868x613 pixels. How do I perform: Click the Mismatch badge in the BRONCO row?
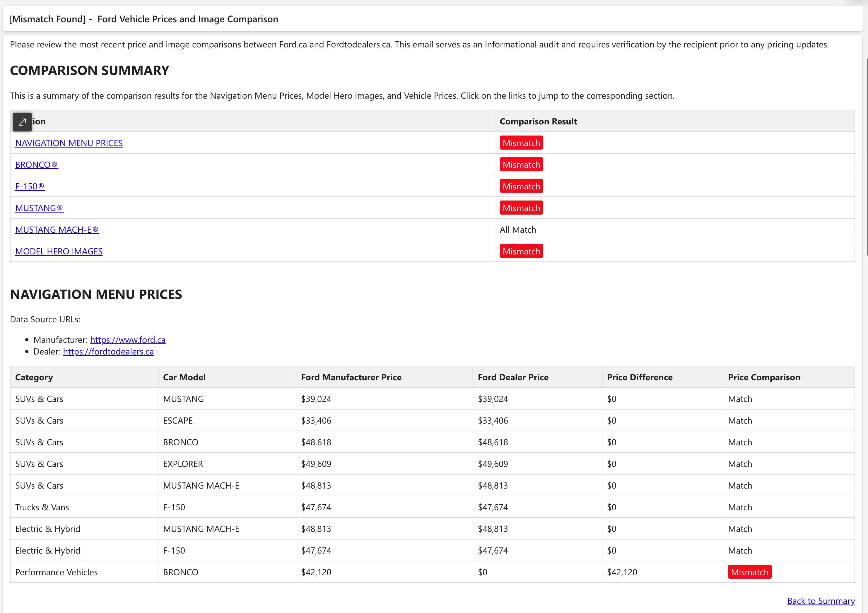(521, 165)
